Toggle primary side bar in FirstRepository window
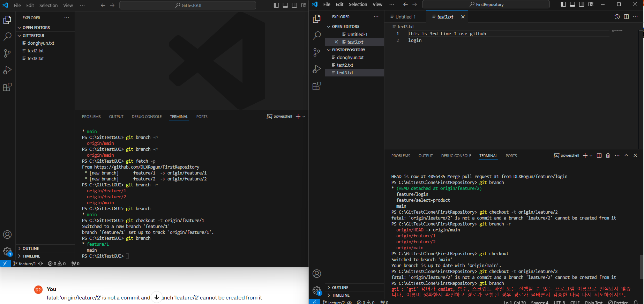This screenshot has height=304, width=644. pos(563,5)
